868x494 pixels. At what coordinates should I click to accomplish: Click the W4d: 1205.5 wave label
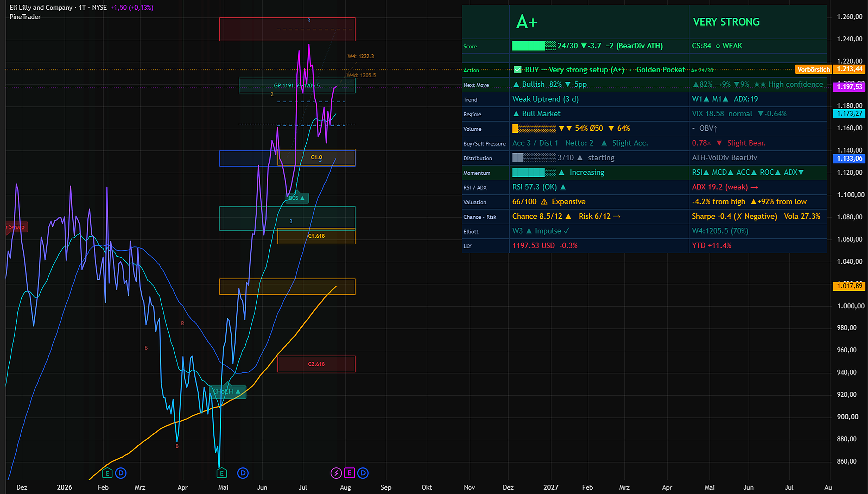[361, 75]
